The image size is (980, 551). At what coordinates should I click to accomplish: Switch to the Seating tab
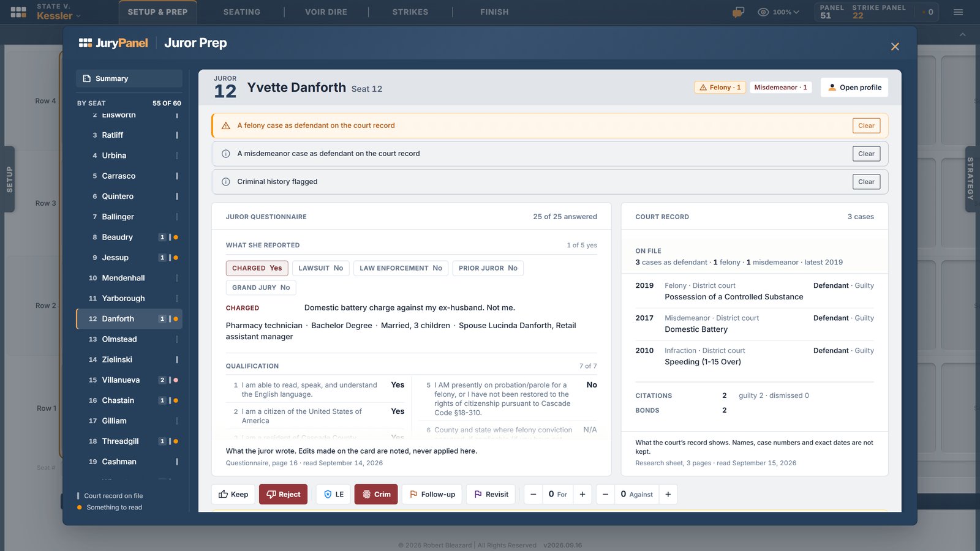click(241, 12)
